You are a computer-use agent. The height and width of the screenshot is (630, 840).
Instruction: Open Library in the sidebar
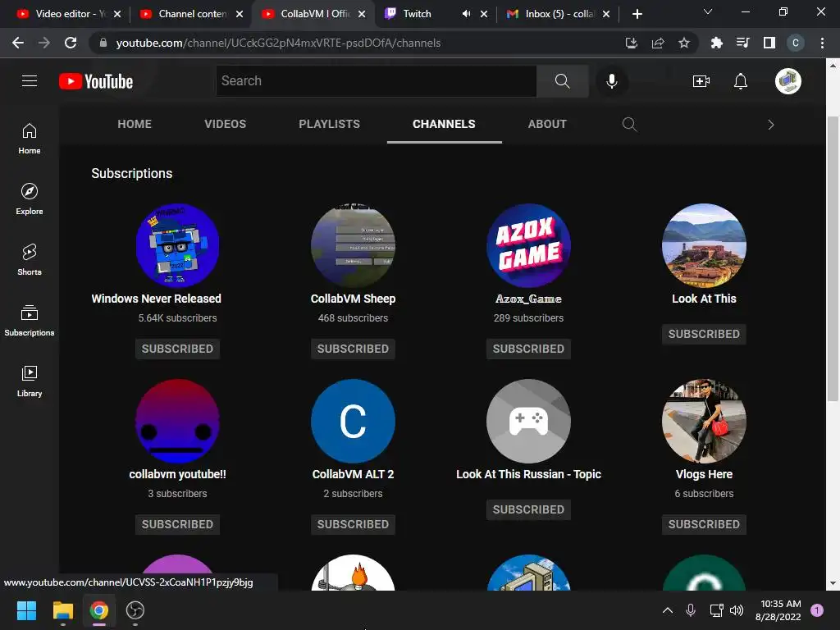(30, 381)
